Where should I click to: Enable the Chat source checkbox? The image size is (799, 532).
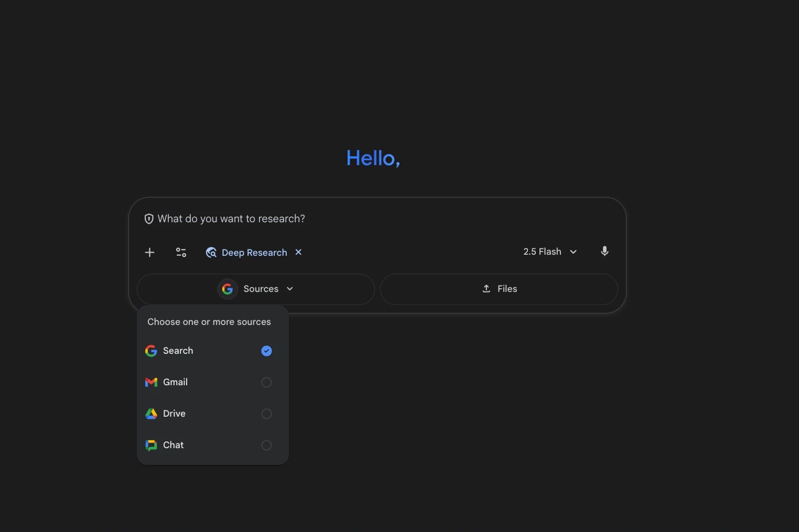point(266,445)
